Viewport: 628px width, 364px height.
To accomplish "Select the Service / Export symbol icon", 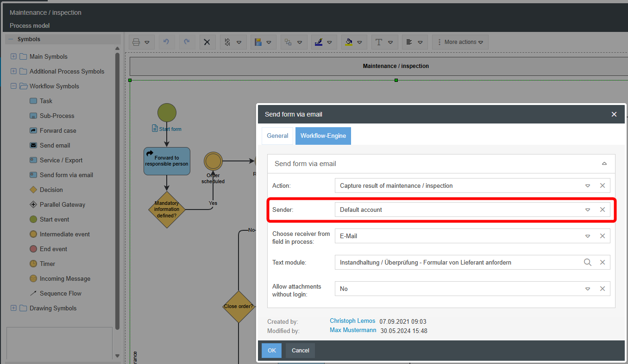I will click(x=33, y=160).
